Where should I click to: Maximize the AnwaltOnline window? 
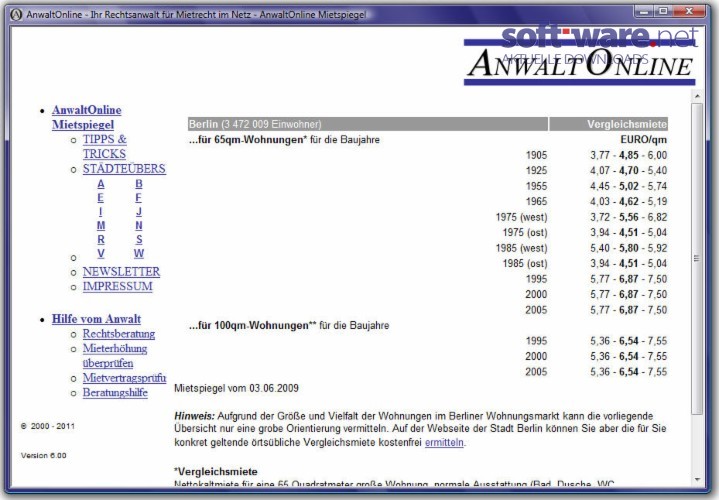[x=663, y=11]
